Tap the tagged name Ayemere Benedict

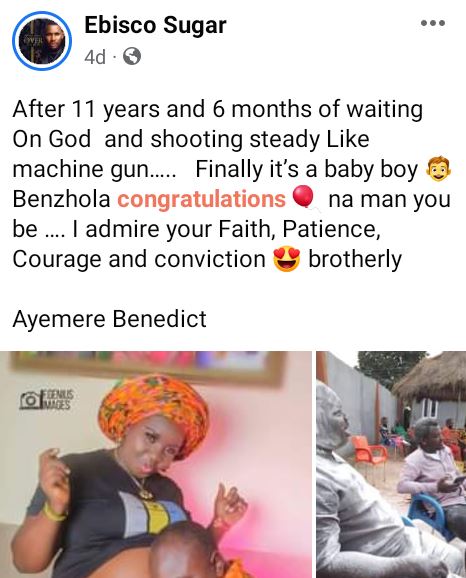point(109,319)
